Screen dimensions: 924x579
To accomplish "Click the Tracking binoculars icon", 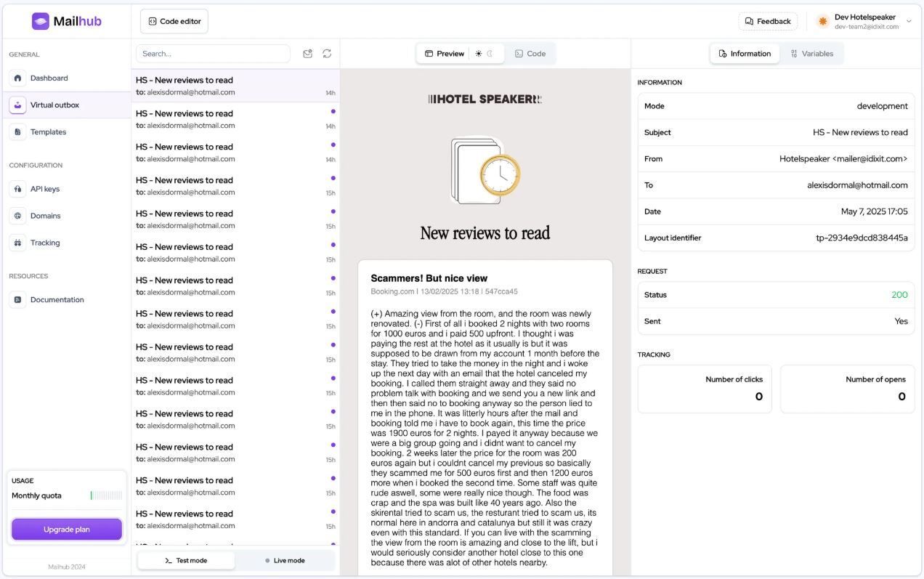I will pos(17,243).
